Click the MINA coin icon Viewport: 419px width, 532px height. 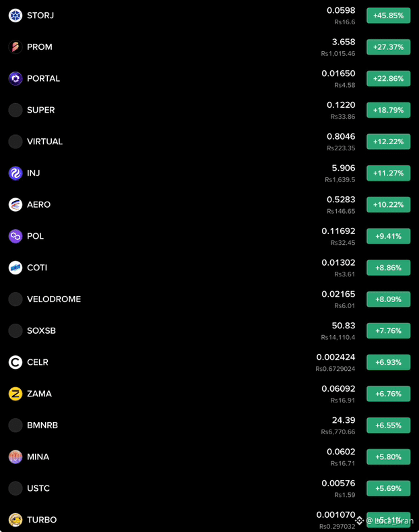15,456
